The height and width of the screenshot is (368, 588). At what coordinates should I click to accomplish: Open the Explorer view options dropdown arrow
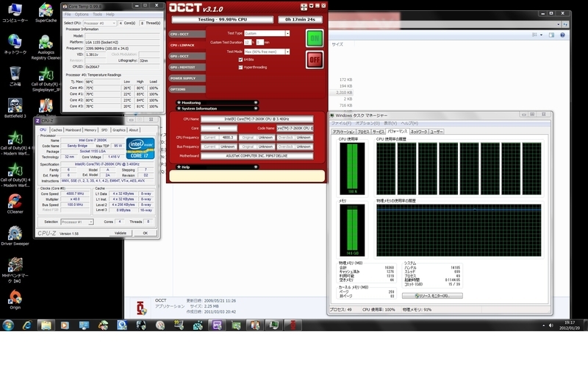click(x=541, y=35)
